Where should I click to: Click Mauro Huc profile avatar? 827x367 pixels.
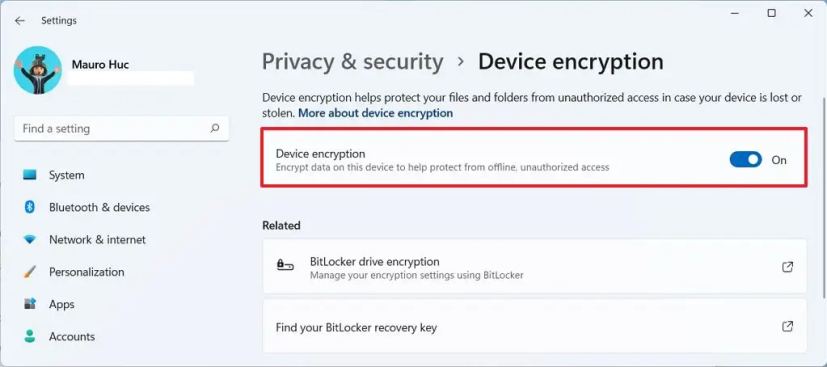click(37, 70)
